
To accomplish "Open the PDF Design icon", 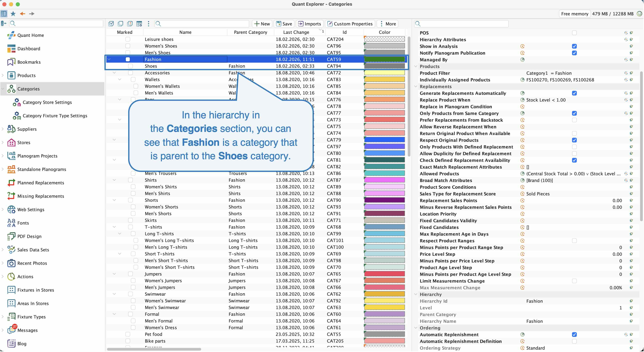I will click(x=11, y=236).
